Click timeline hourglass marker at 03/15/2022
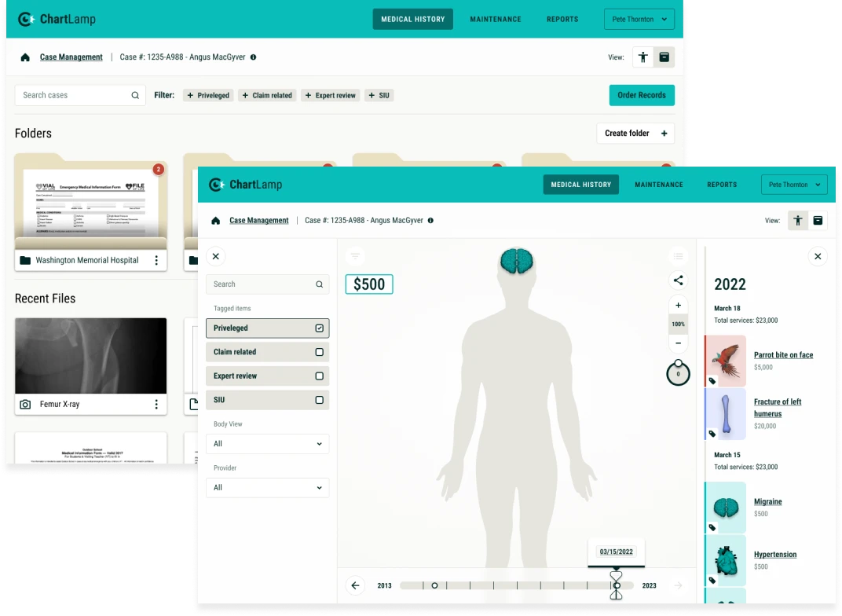This screenshot has height=616, width=842. 616,585
